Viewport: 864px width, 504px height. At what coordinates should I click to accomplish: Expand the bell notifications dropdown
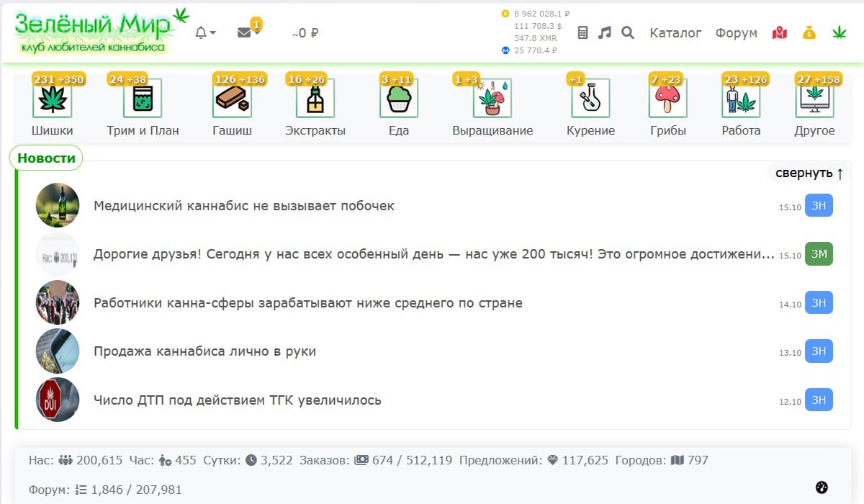click(205, 33)
